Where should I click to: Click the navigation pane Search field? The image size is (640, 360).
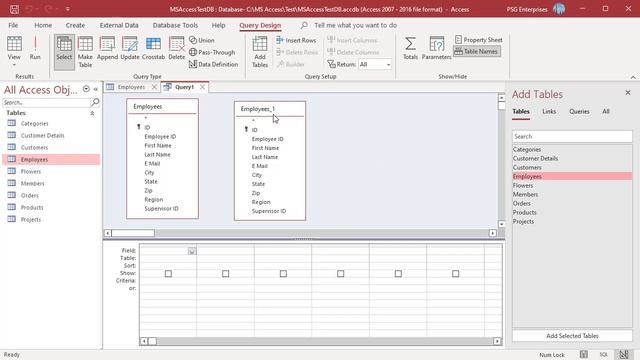[x=46, y=102]
